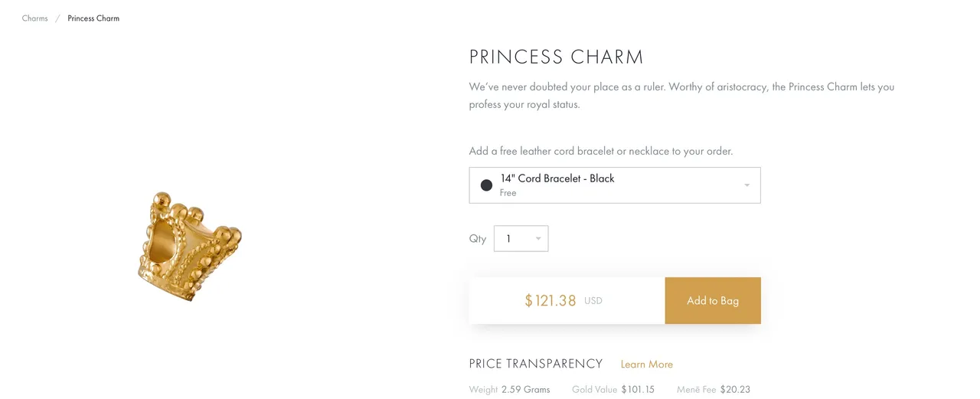The width and height of the screenshot is (980, 399).
Task: Expand the quantity dropdown arrow
Action: coord(538,239)
